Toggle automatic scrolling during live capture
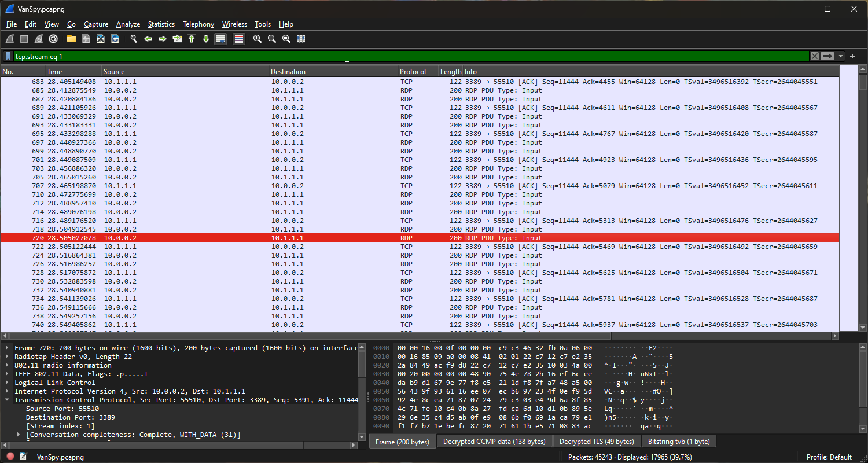Viewport: 868px width, 463px height. coord(220,39)
